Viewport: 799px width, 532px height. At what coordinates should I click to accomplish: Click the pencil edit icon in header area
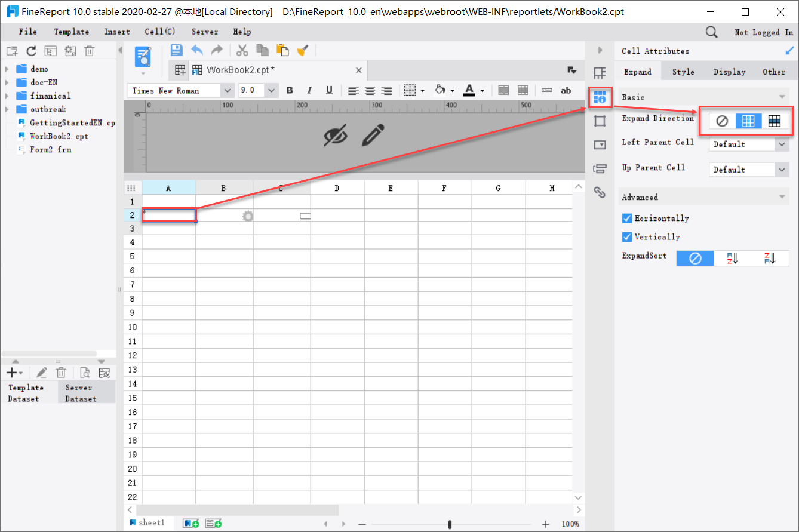pyautogui.click(x=373, y=136)
